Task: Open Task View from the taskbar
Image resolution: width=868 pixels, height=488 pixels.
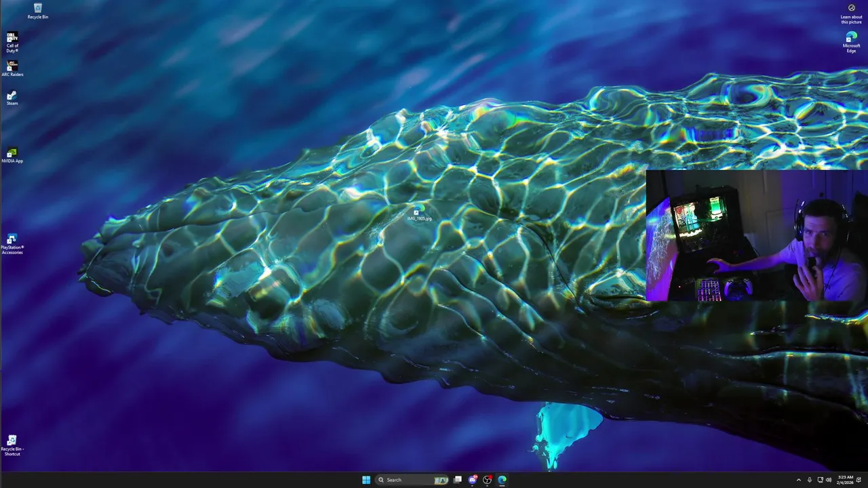Action: click(458, 480)
